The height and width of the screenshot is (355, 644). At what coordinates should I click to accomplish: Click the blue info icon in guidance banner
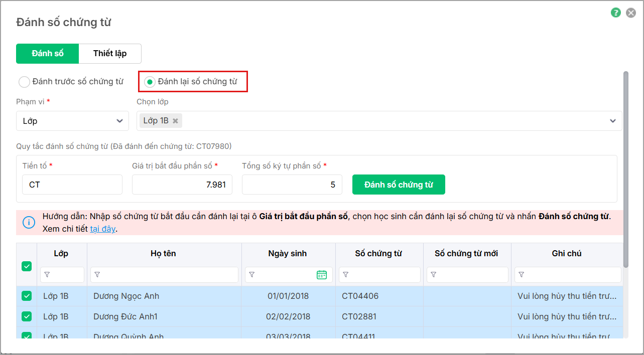tap(29, 222)
